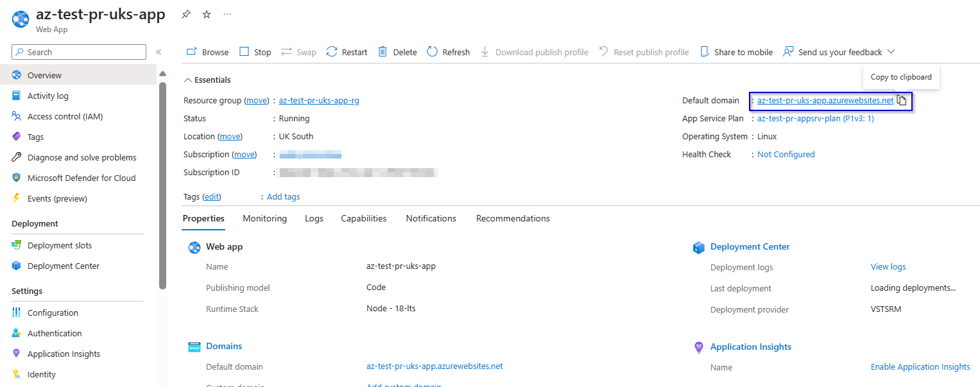This screenshot has width=980, height=387.
Task: Click View logs link
Action: (x=888, y=266)
